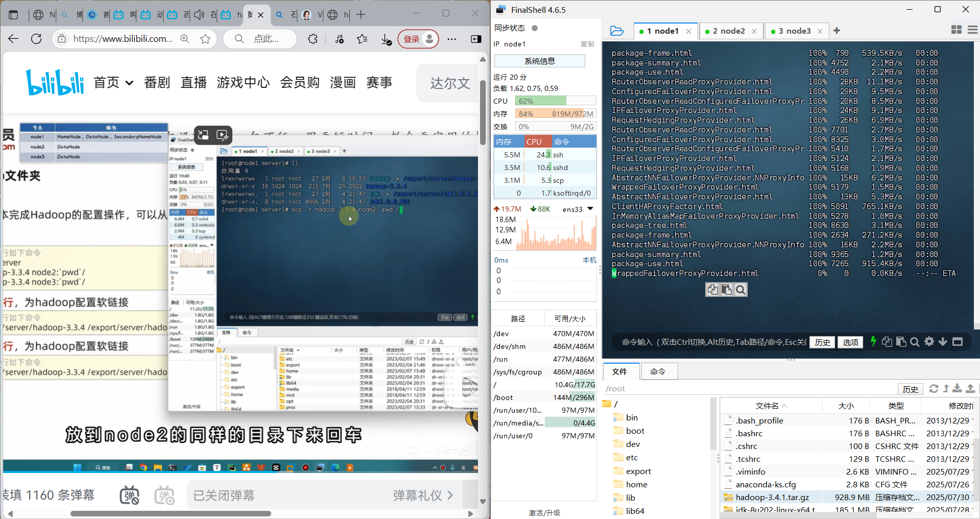Switch to the 命令 tab in the file panel
The image size is (980, 519).
point(658,371)
